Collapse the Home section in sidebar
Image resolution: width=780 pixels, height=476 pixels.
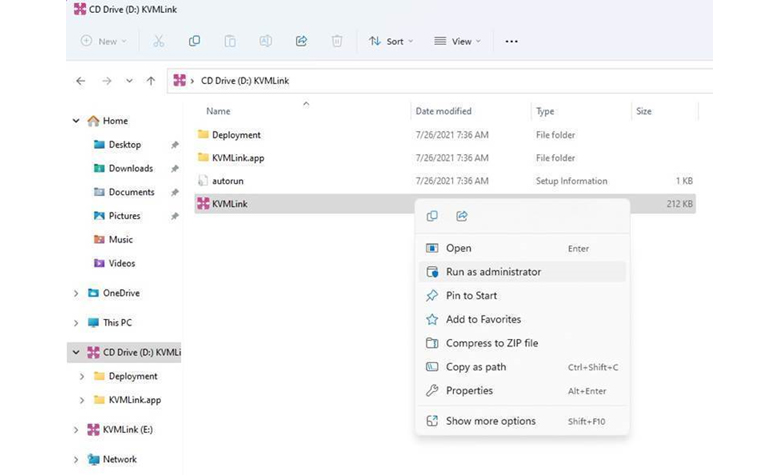tap(76, 120)
